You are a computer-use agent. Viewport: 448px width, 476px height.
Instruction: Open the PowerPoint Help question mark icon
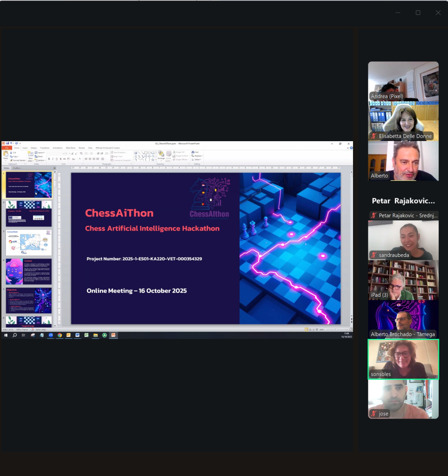(351, 147)
